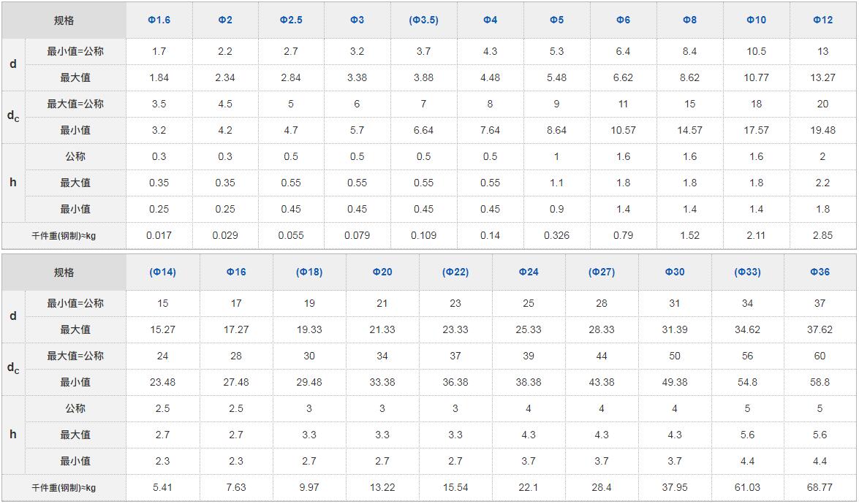Click the Φ20 specification link
The image size is (859, 504).
[x=382, y=272]
